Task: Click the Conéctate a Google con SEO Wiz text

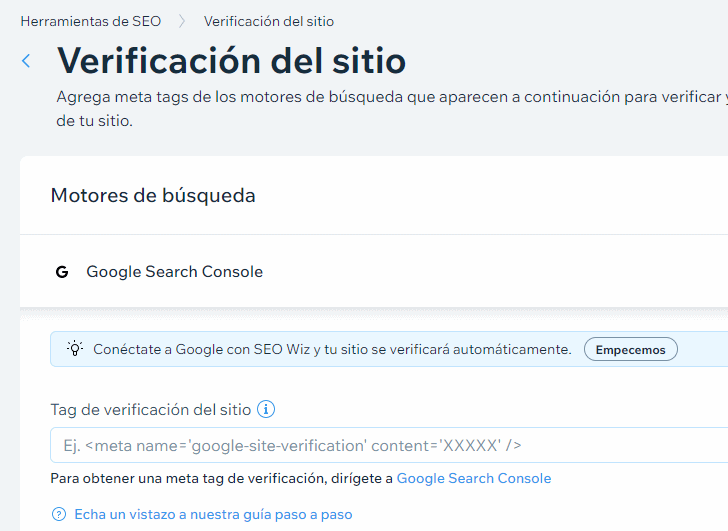Action: coord(332,349)
